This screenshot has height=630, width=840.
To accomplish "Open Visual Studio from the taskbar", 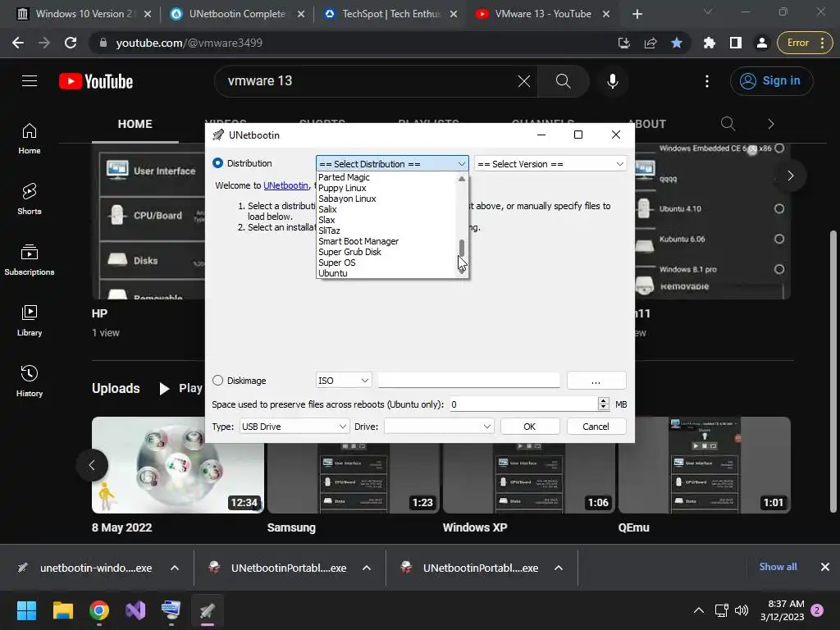I will (135, 610).
